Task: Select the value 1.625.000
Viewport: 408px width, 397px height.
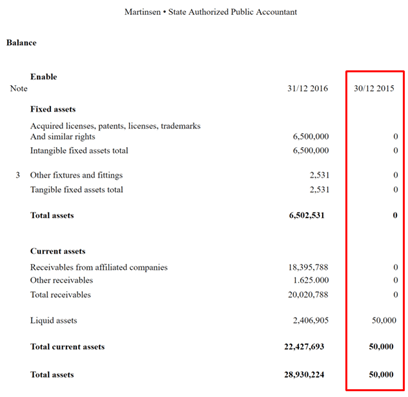Action: [x=311, y=280]
